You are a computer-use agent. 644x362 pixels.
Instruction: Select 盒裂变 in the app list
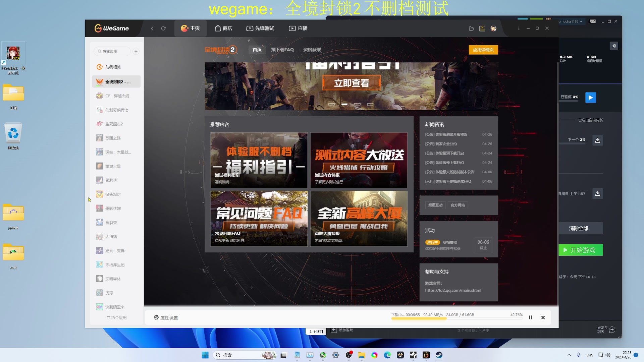click(116, 223)
